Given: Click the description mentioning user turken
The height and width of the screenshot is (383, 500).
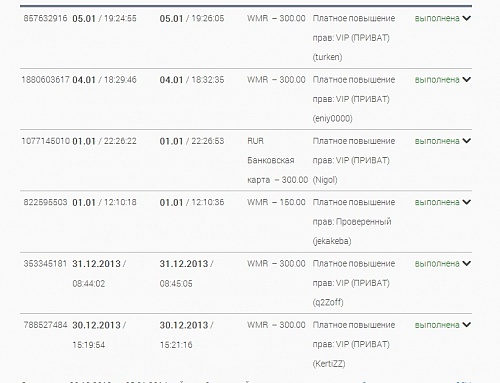Looking at the screenshot, I should 354,38.
